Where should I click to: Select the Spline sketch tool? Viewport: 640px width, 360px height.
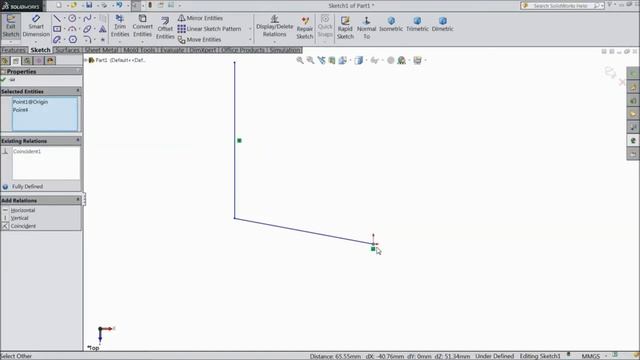click(87, 18)
